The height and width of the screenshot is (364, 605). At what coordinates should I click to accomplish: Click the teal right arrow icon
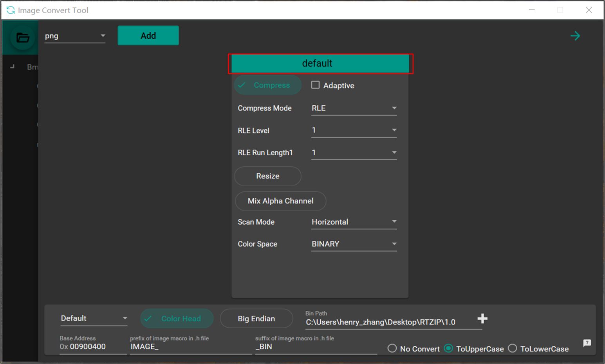575,36
